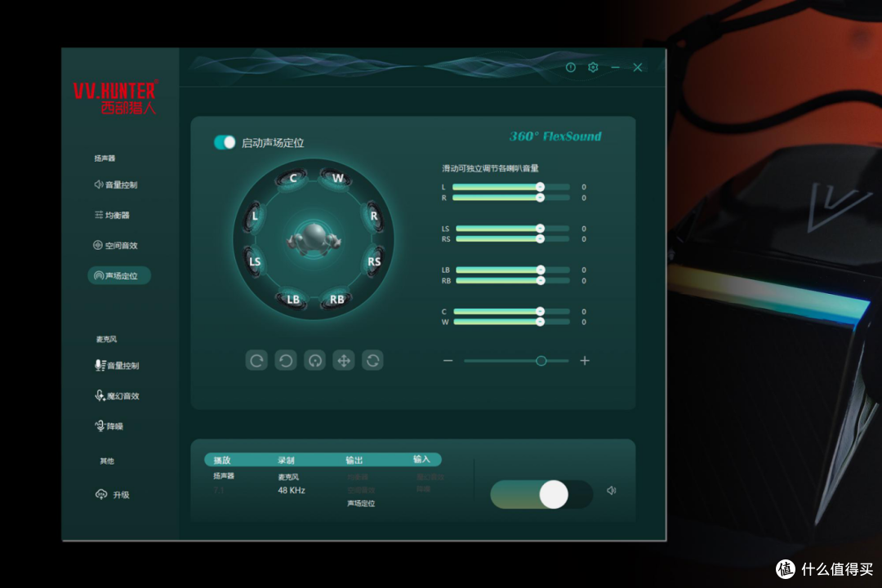
Task: Click the 录制 header in the bottom panel
Action: pos(287,461)
